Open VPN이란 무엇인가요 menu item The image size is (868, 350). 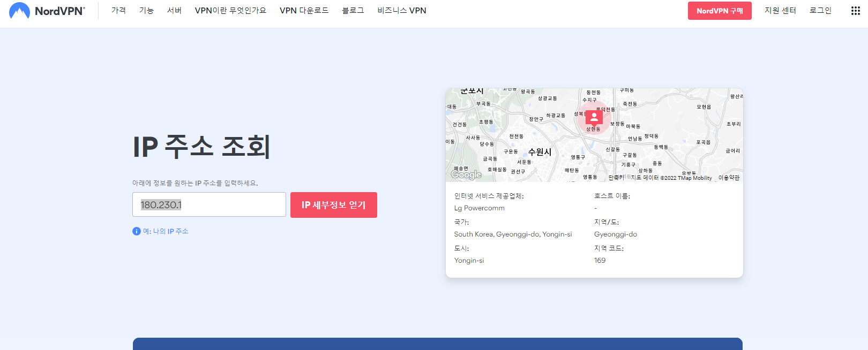[x=230, y=11]
